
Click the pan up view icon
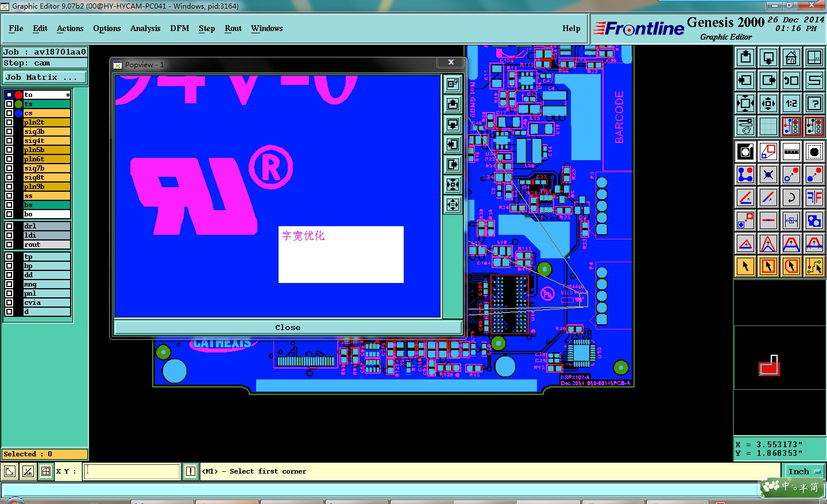(x=745, y=57)
